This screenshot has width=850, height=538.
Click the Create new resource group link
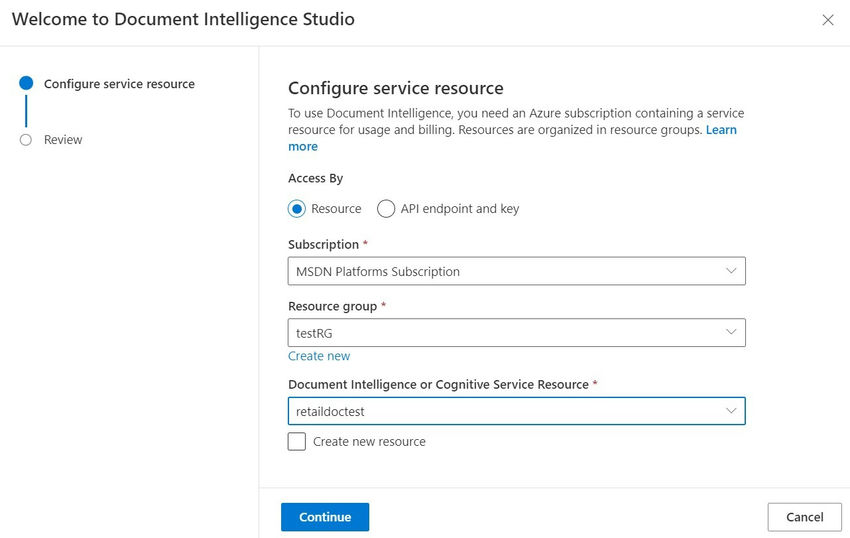[319, 356]
